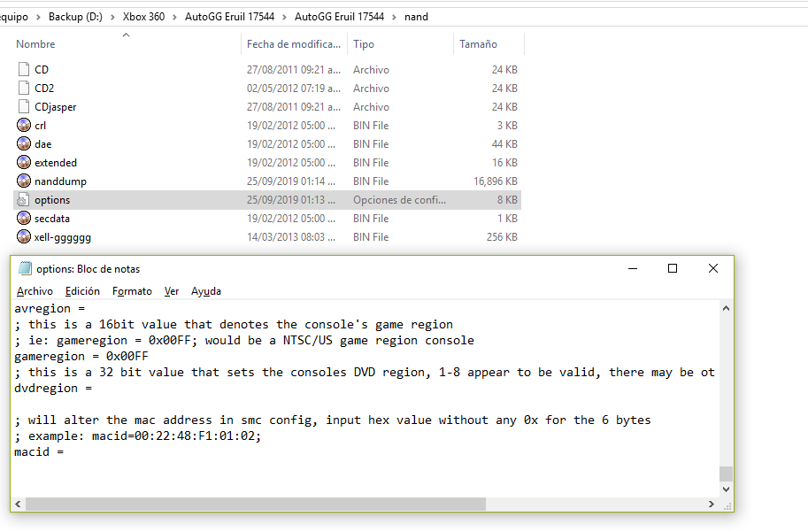The image size is (808, 532).
Task: Select the 'xell-gggggg' file name
Action: coord(62,237)
